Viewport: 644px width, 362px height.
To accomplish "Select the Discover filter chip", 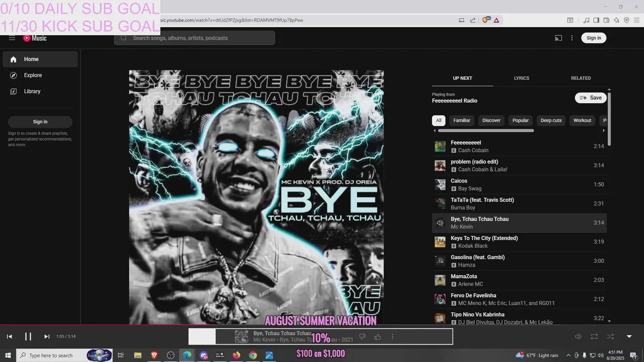I will point(492,121).
